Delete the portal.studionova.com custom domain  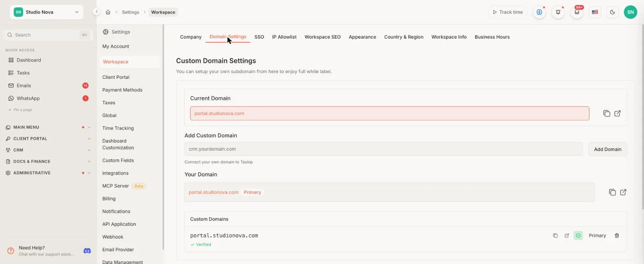point(617,236)
